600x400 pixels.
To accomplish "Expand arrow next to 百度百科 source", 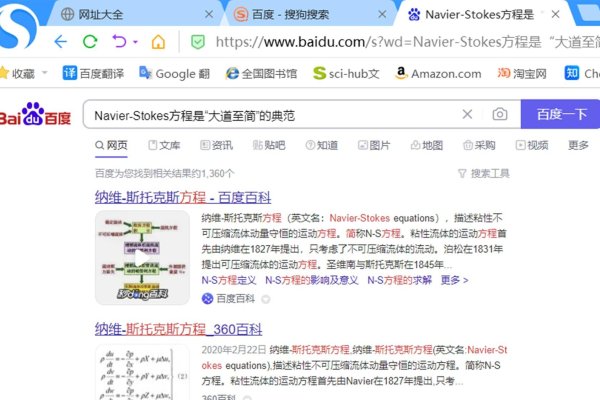I will click(x=266, y=299).
